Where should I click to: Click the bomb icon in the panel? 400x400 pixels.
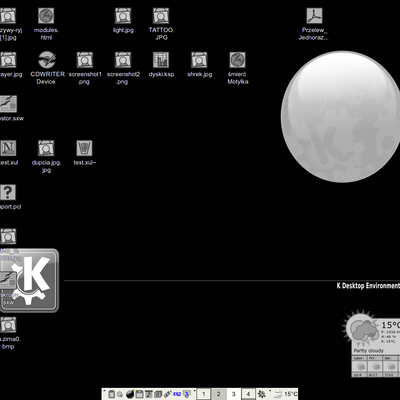[130, 394]
